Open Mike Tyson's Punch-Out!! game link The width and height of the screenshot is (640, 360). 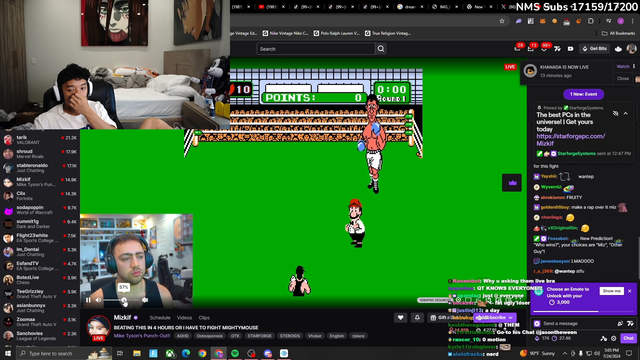click(x=142, y=336)
